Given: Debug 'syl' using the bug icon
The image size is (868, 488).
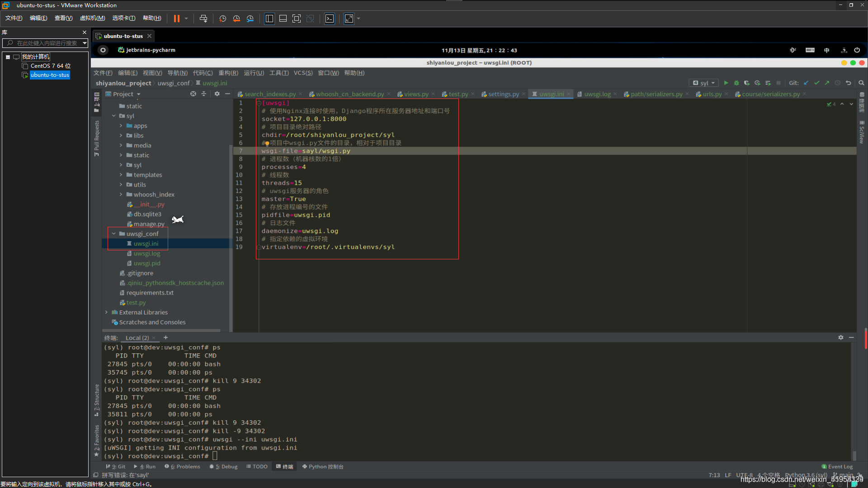Looking at the screenshot, I should click(x=736, y=83).
